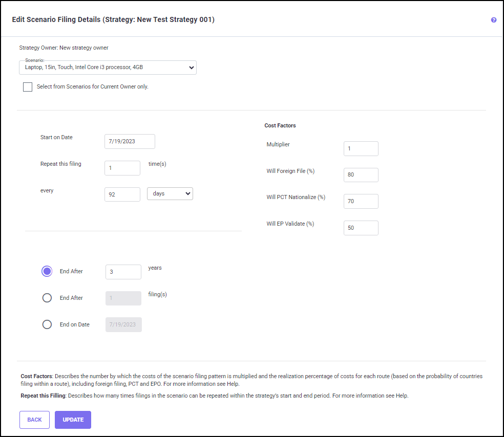The image size is (504, 437).
Task: Select the End After years radio button
Action: (47, 272)
